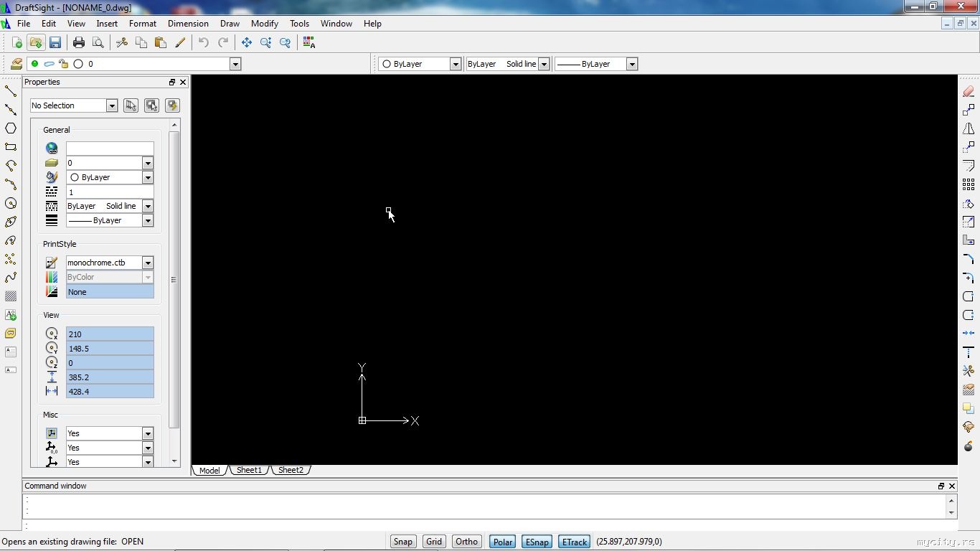Disable Polar tracking in status bar
The image size is (980, 551).
(x=502, y=542)
